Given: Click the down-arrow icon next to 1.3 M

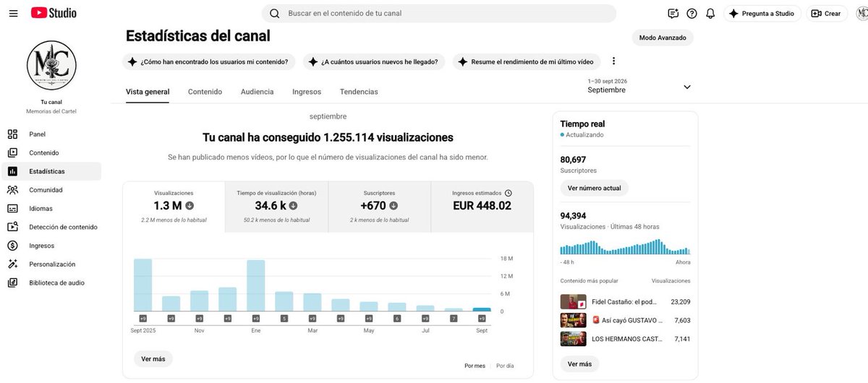Looking at the screenshot, I should [190, 206].
